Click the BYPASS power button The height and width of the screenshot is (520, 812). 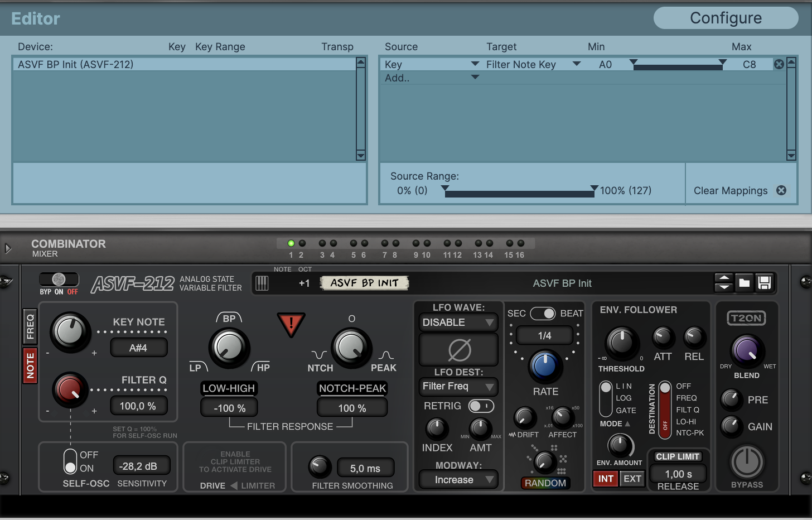tap(747, 462)
